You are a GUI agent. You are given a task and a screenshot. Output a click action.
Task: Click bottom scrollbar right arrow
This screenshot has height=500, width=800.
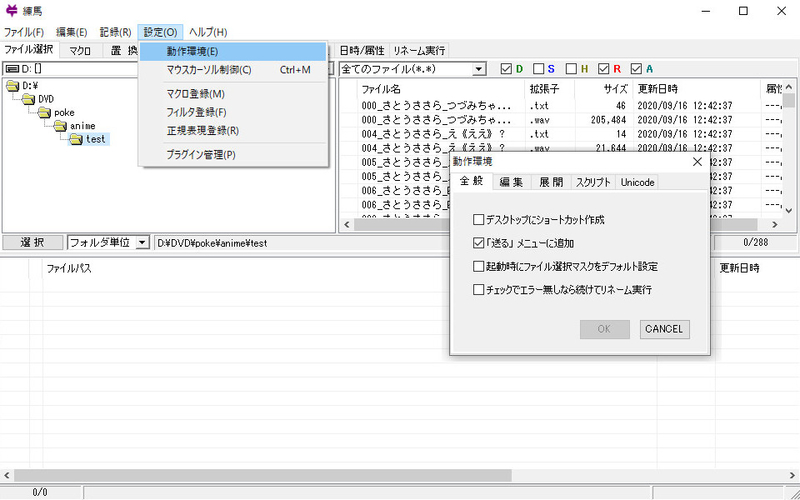tap(793, 476)
